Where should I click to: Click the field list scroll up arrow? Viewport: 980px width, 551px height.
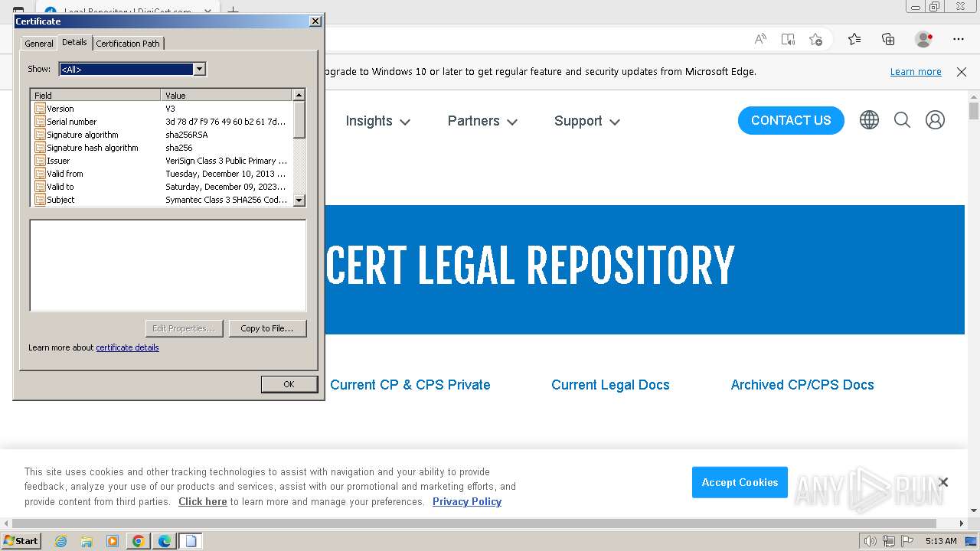pos(299,96)
